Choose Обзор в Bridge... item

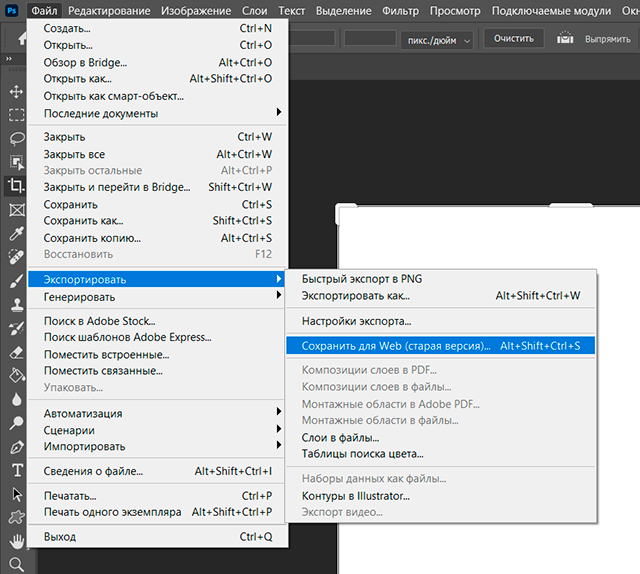tap(158, 62)
